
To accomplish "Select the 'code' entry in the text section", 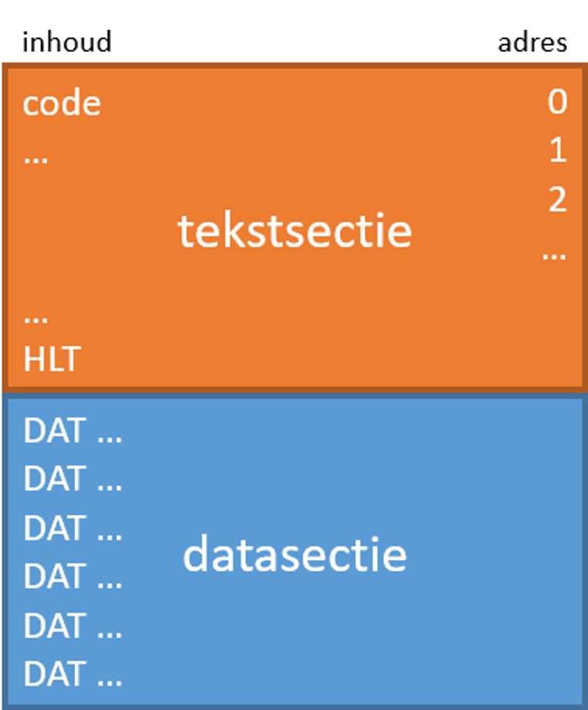I will coord(62,104).
